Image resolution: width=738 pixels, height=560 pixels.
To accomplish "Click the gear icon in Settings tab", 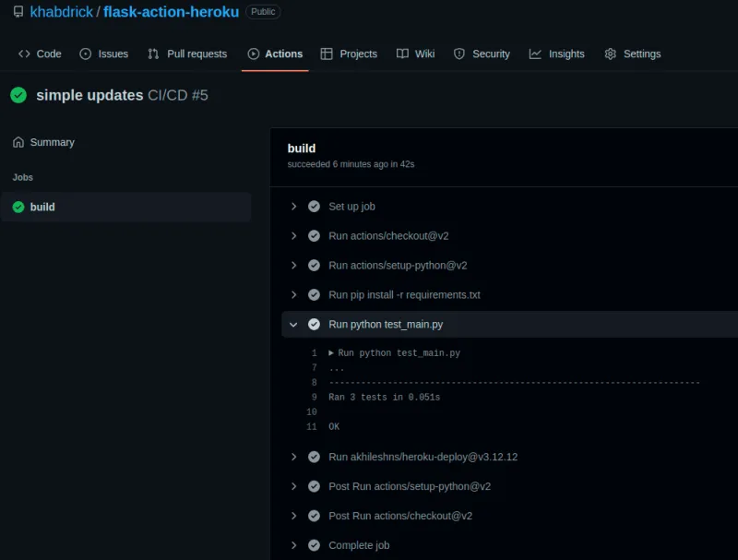I will pos(611,54).
